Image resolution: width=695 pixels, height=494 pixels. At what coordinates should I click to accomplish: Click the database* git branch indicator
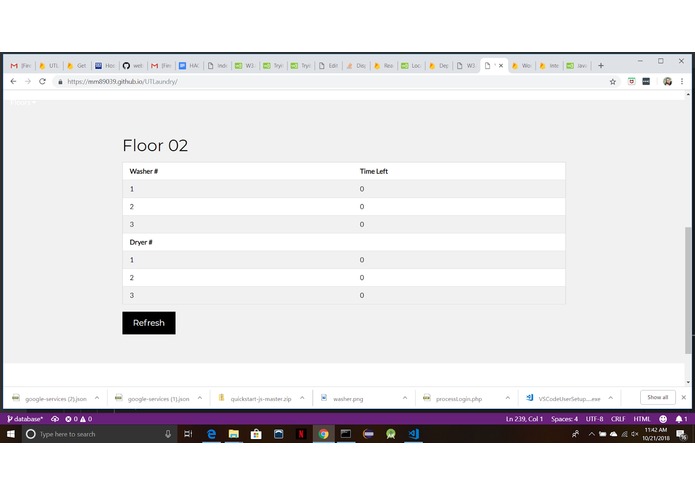(25, 419)
